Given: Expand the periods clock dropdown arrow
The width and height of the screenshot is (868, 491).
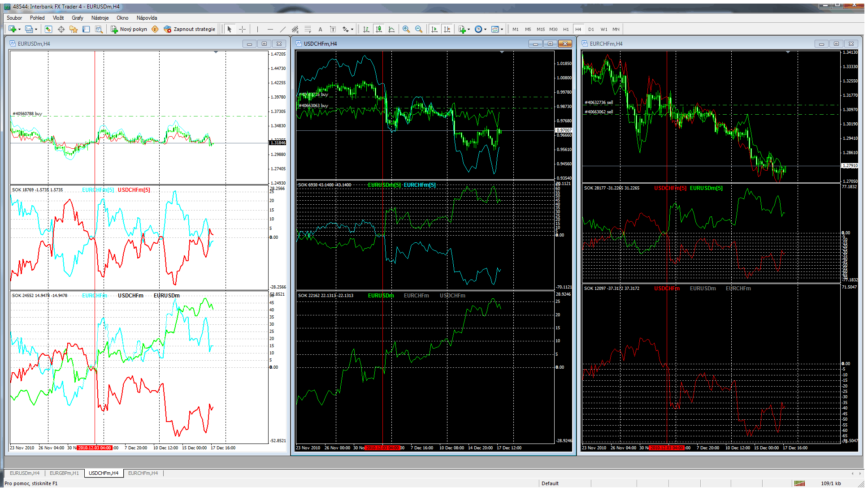Looking at the screenshot, I should coord(485,30).
